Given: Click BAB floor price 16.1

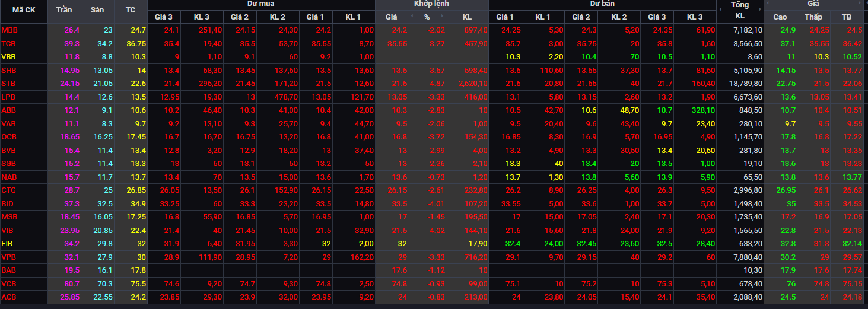Looking at the screenshot, I should click(105, 270).
